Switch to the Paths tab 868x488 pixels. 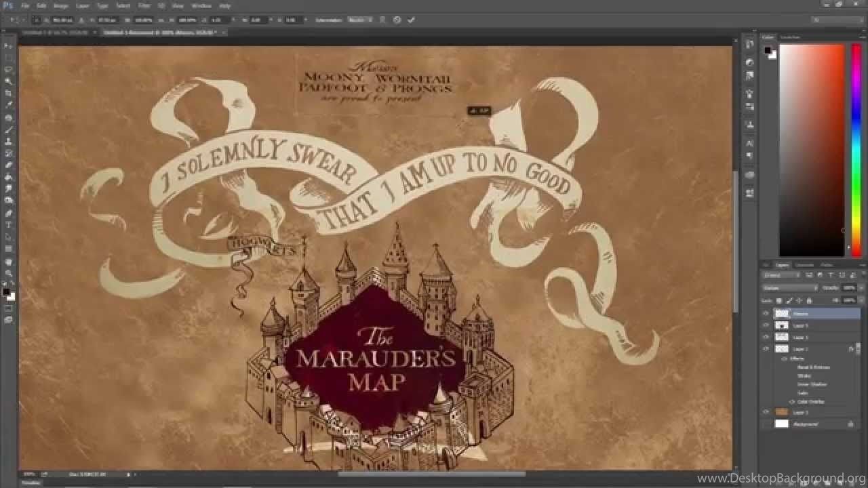827,264
